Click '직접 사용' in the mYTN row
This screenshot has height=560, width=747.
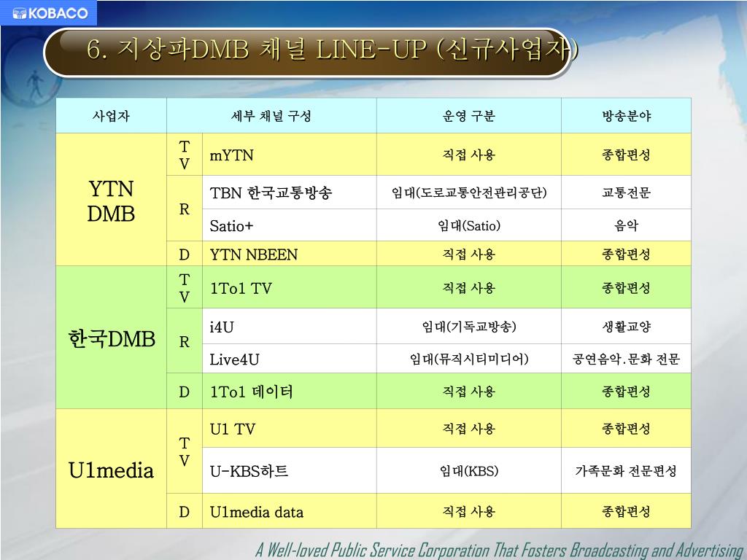[469, 155]
